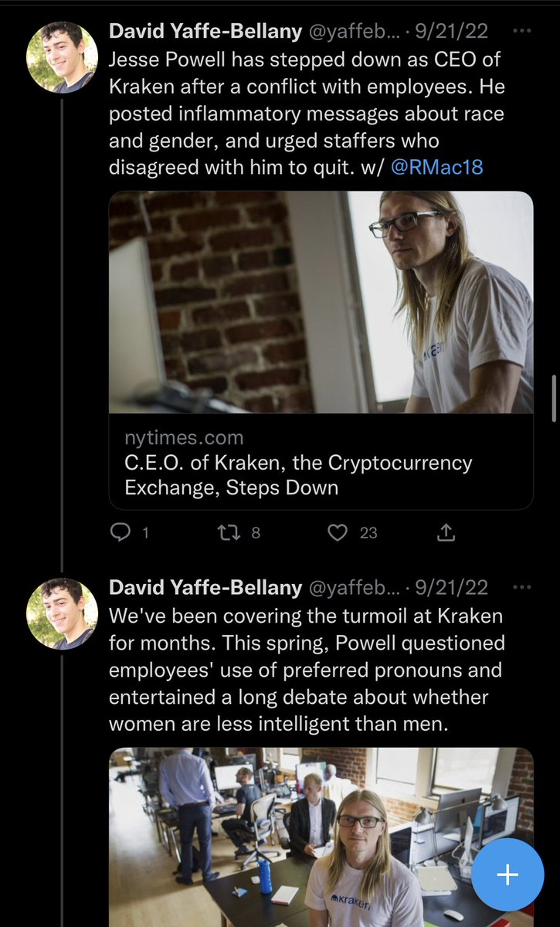Share the first tweet via share icon
560x927 pixels.
point(446,532)
